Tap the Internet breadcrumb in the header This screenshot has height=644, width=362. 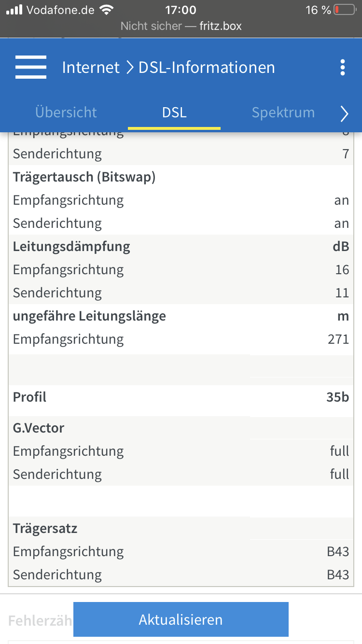[x=91, y=68]
